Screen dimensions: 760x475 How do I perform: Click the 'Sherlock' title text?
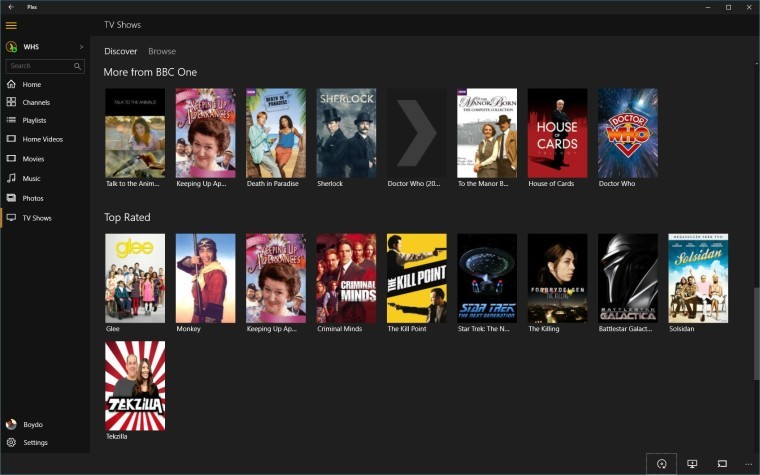pyautogui.click(x=330, y=184)
